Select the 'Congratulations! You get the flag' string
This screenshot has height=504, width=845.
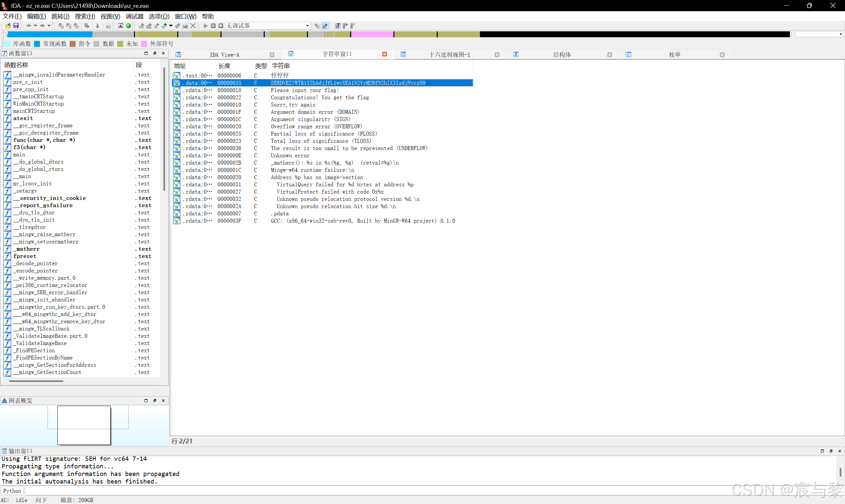320,98
